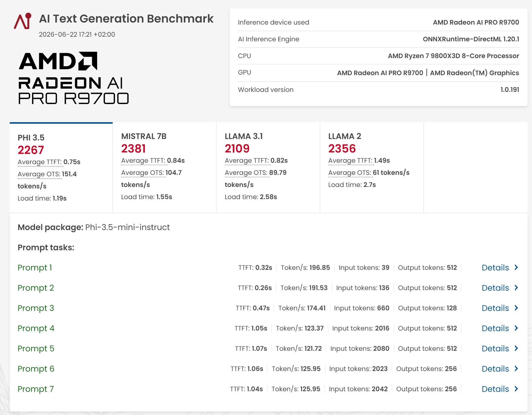Open the Prompt 5 link
Image resolution: width=532 pixels, height=415 pixels.
(36, 349)
